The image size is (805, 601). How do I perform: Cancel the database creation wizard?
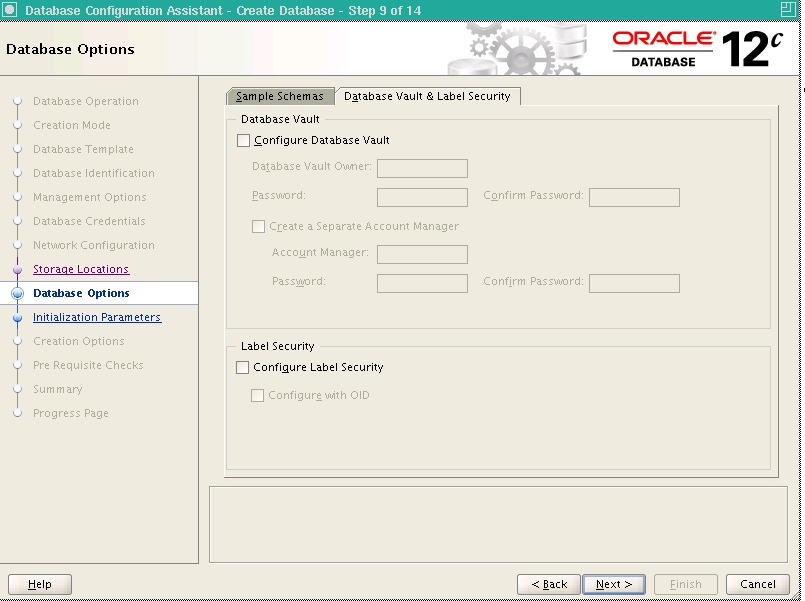click(758, 585)
